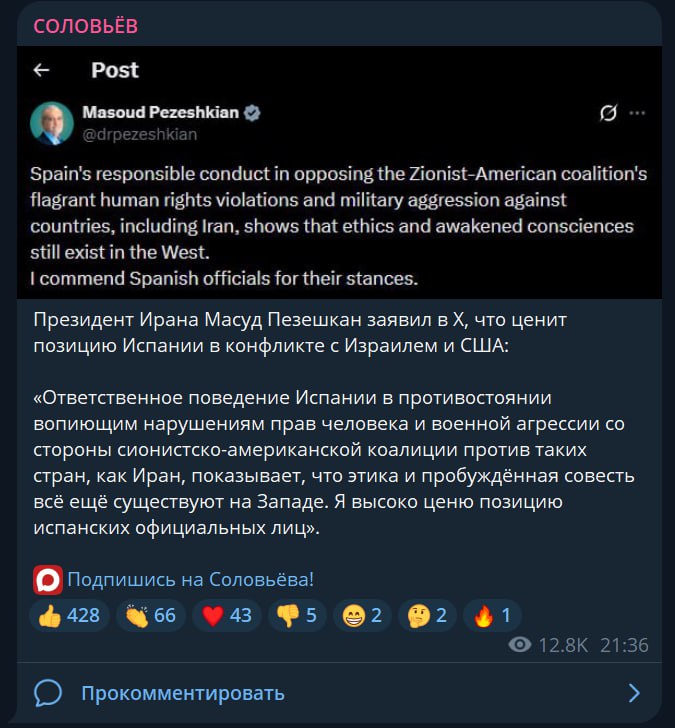Toggle the thumbs up reaction with 428

(69, 615)
